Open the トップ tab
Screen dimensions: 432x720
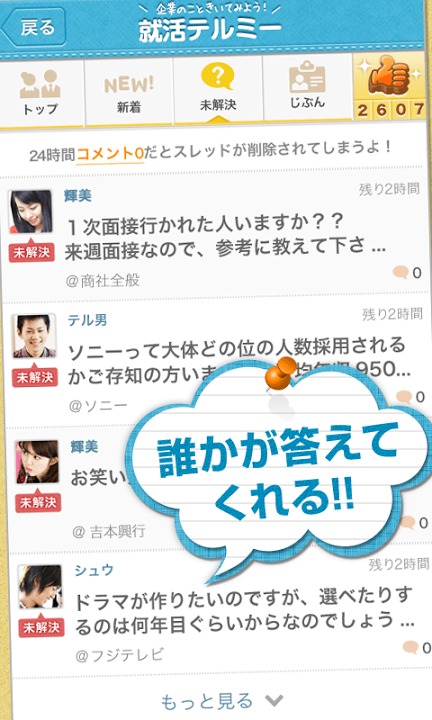coord(41,92)
